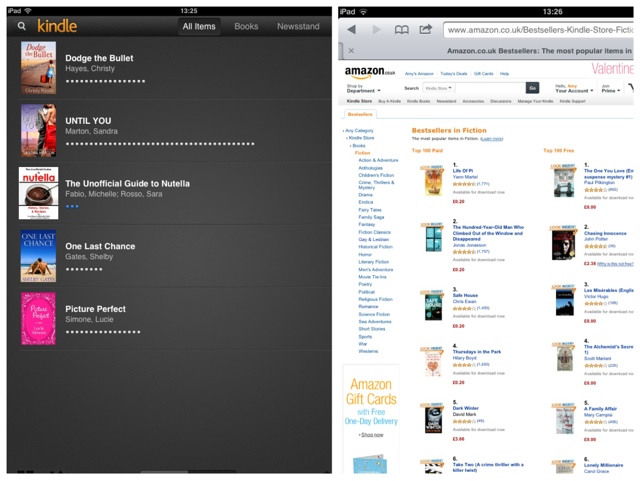Click the Amazon search text field
This screenshot has width=640, height=481.
[x=490, y=88]
